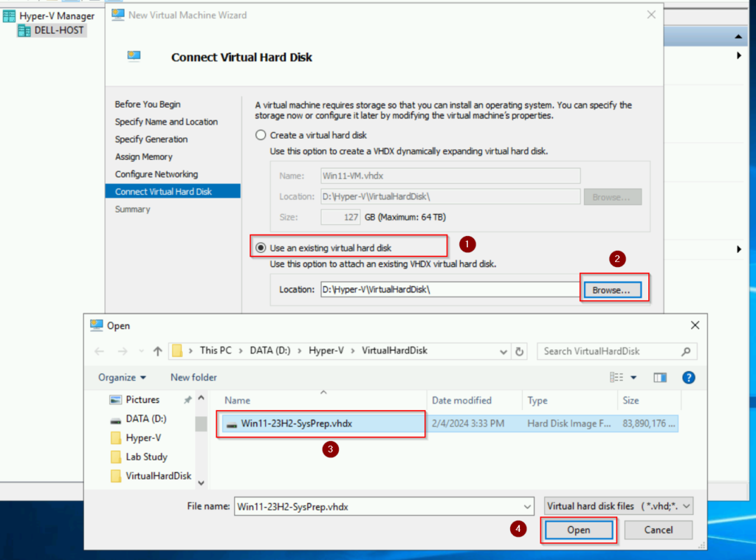The height and width of the screenshot is (560, 756).
Task: Click navigation pane scroll up arrow
Action: tap(201, 398)
